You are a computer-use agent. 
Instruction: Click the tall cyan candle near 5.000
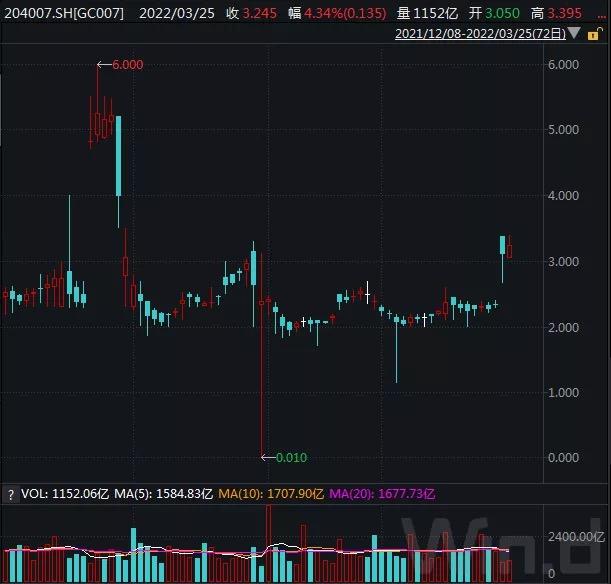point(118,156)
